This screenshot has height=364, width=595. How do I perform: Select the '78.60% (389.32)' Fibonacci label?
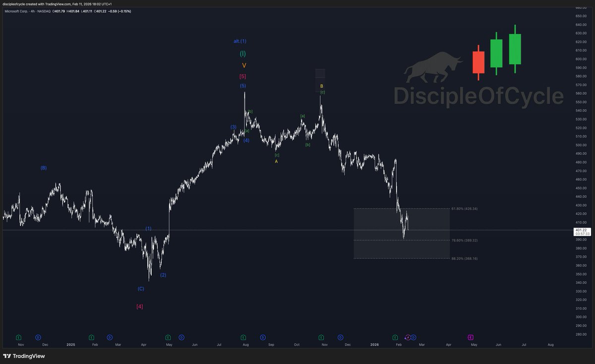(465, 240)
